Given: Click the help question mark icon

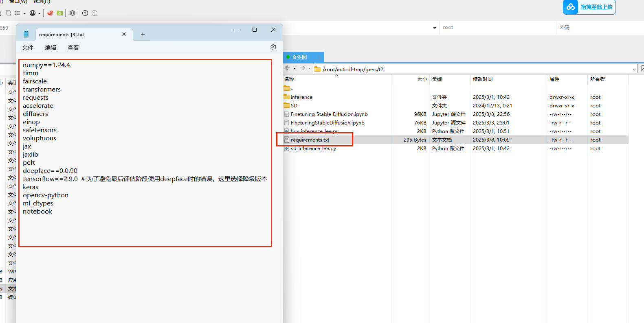Looking at the screenshot, I should [85, 13].
